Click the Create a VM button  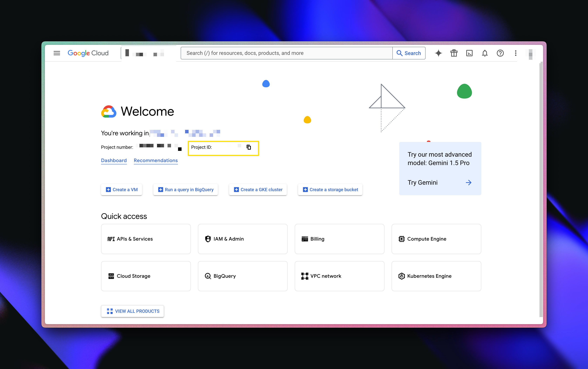(122, 190)
